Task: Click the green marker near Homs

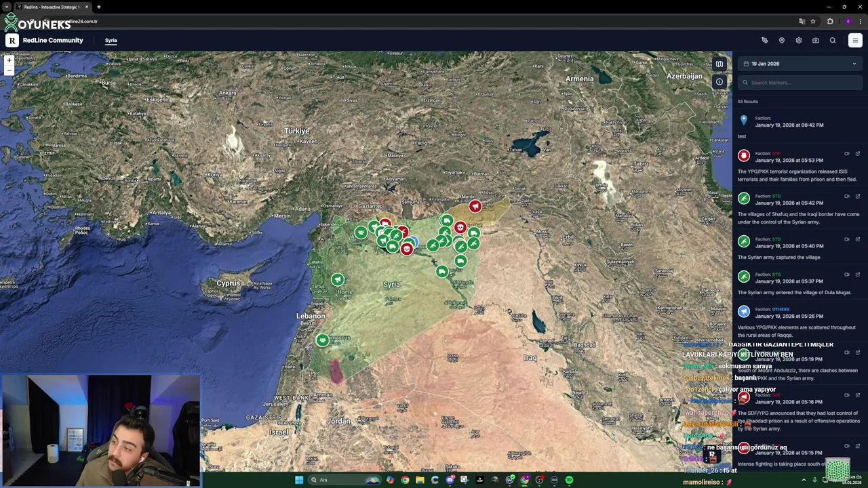Action: point(338,279)
